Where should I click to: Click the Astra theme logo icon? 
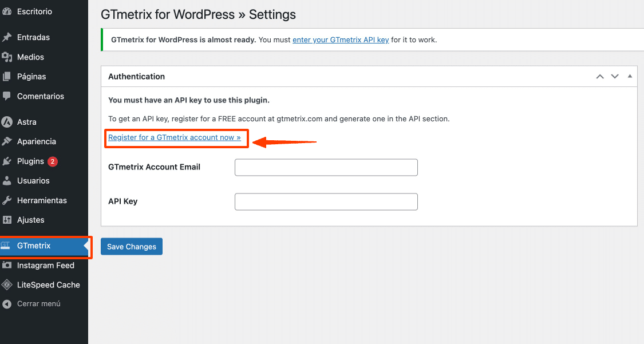pos(7,122)
